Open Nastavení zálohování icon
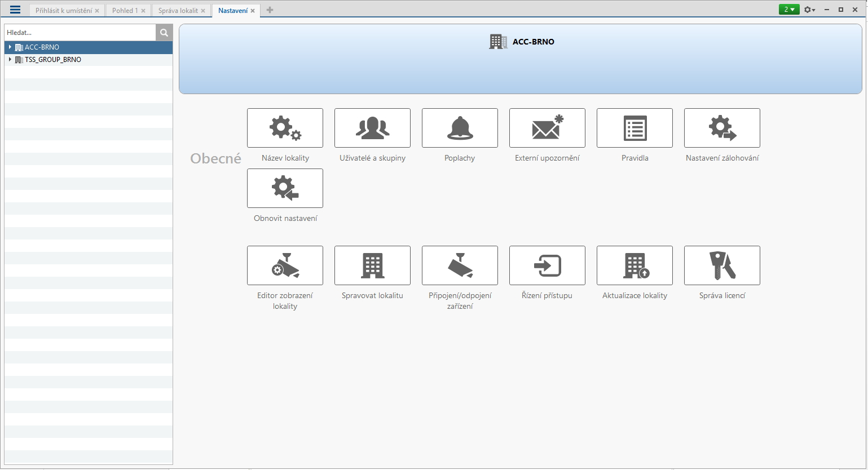This screenshot has width=868, height=470. (722, 128)
